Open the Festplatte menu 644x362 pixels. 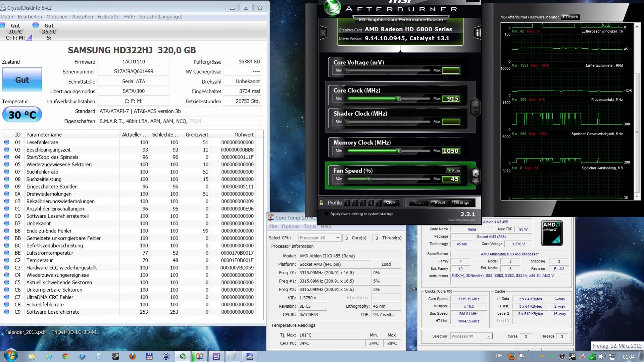[108, 17]
